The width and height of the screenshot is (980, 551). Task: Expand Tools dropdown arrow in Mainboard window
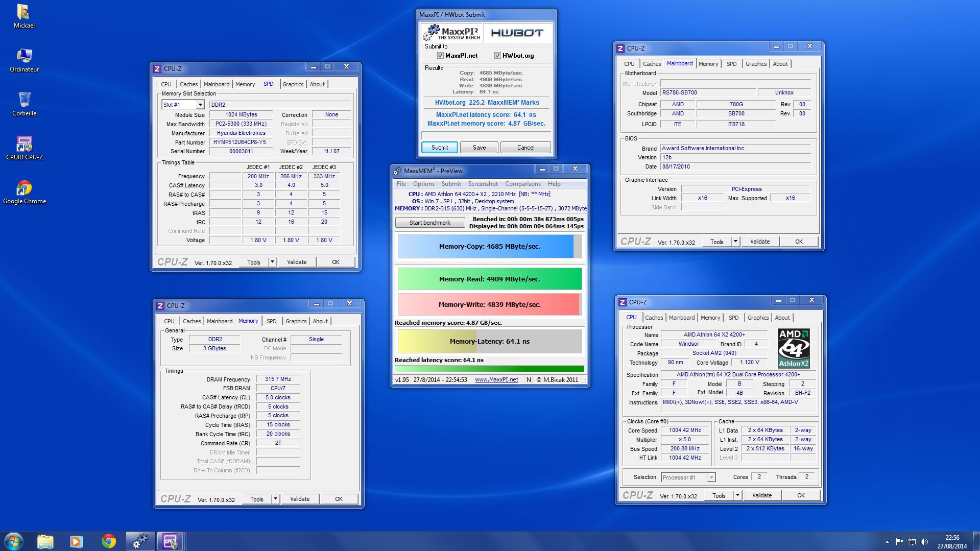(735, 242)
